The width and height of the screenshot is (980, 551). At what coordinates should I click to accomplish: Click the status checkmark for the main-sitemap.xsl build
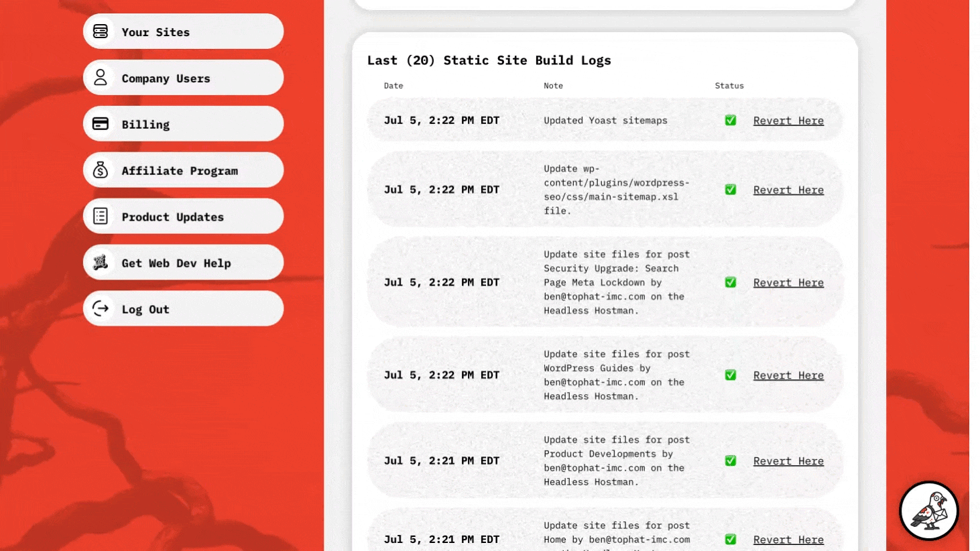[730, 189]
